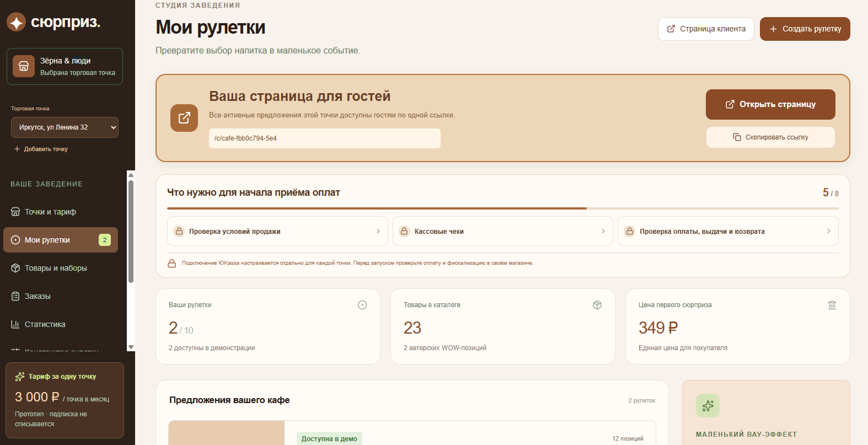
Task: Click the store icon next to Точки и тариф
Action: (15, 212)
